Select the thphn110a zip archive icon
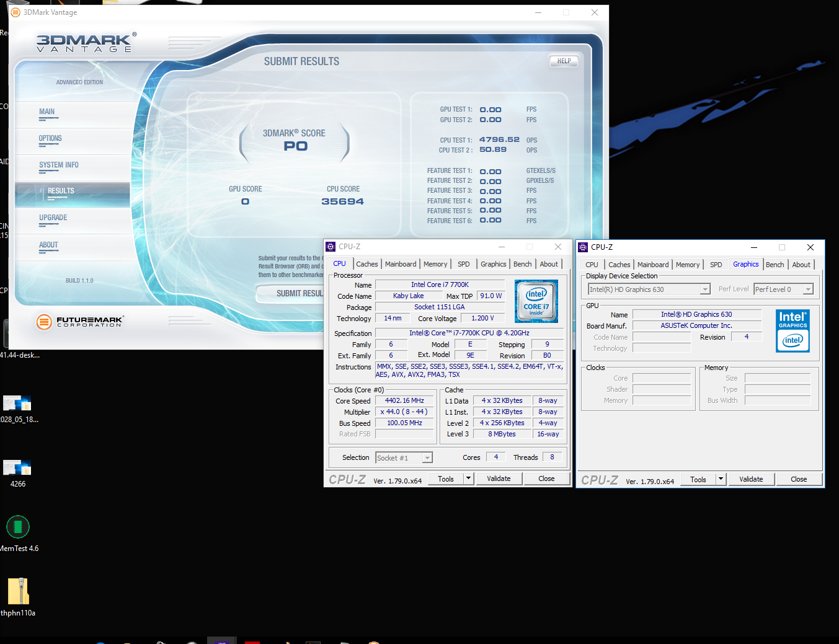 pyautogui.click(x=18, y=591)
